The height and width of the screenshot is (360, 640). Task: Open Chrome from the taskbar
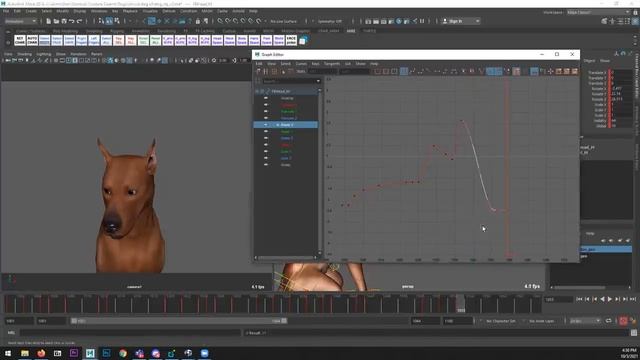tap(123, 353)
